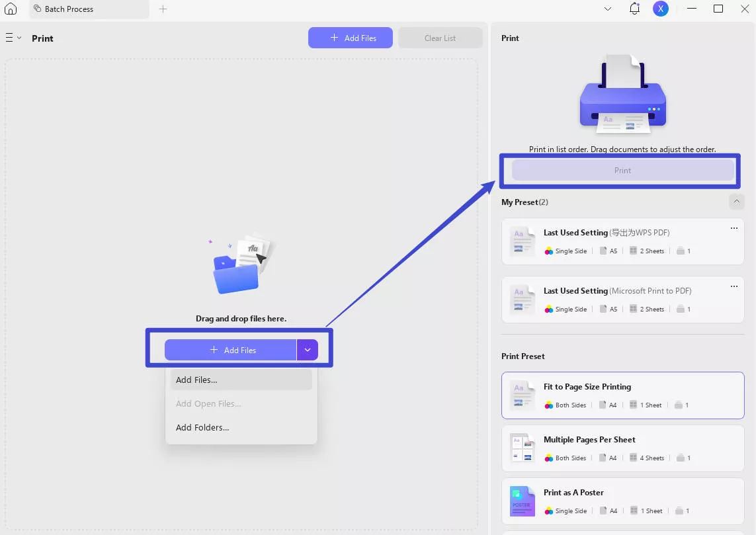Open the Add Files split-button dropdown arrow

point(307,349)
